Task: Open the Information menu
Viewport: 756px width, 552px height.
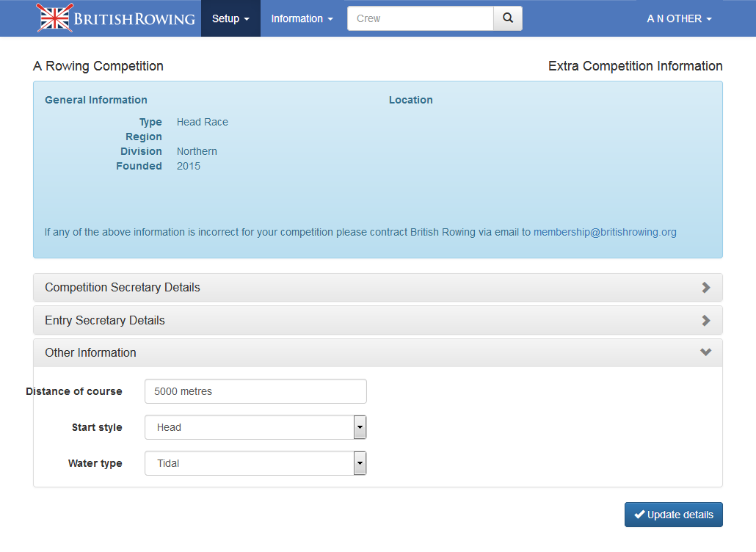Action: pos(302,18)
